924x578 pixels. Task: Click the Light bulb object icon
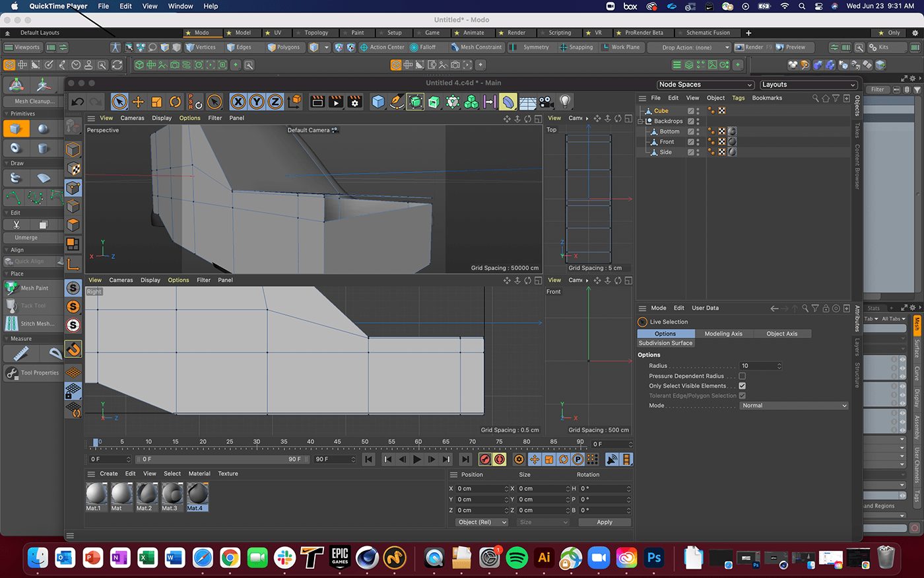565,102
